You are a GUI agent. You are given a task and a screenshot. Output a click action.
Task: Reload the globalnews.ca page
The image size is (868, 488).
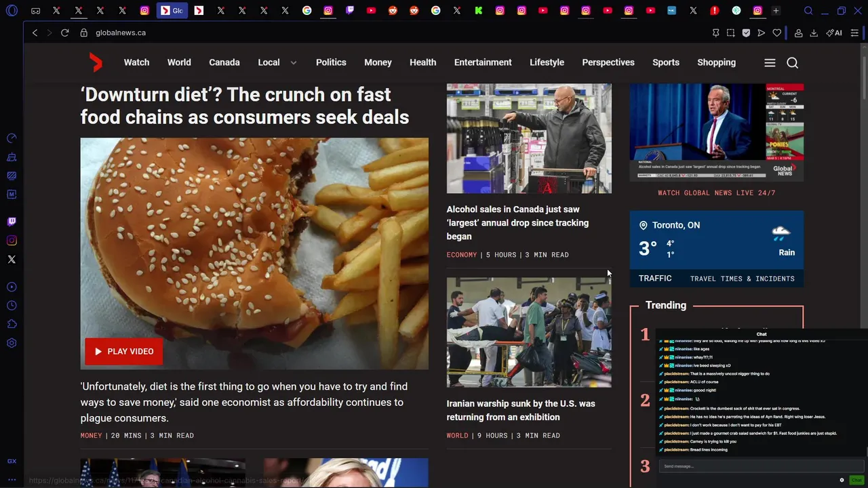65,33
